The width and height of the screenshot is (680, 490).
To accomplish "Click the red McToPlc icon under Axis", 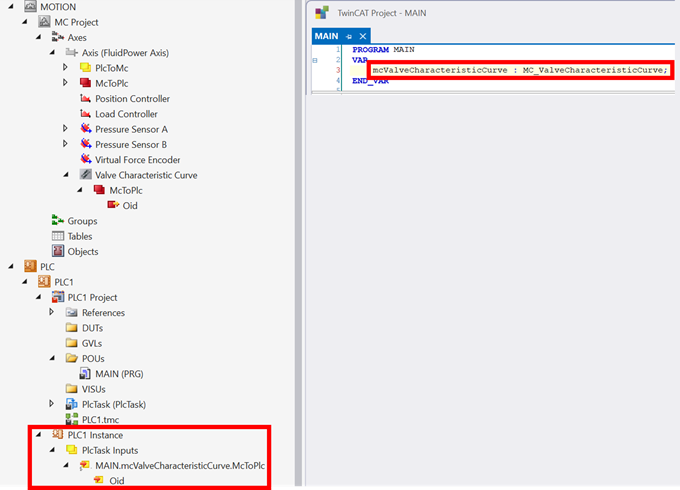I will pyautogui.click(x=85, y=83).
